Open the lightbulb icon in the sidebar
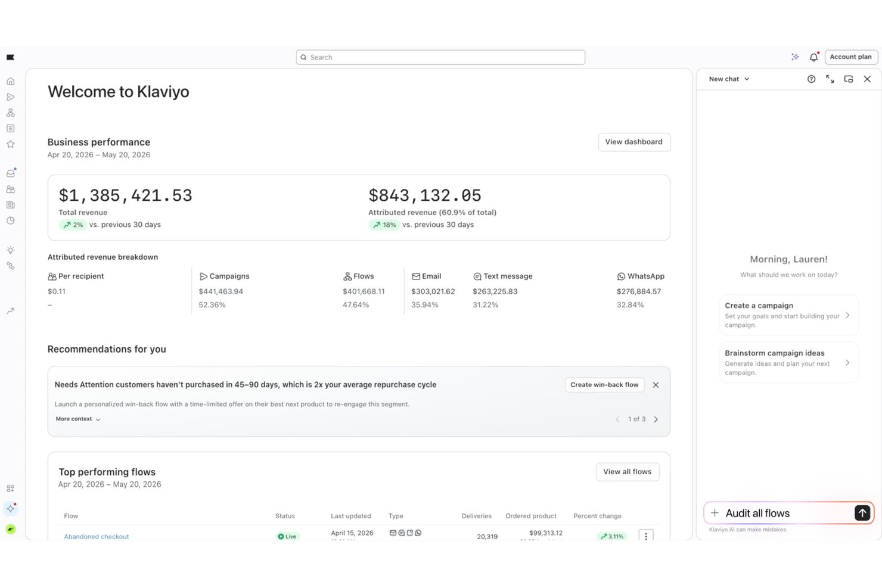 click(x=10, y=250)
